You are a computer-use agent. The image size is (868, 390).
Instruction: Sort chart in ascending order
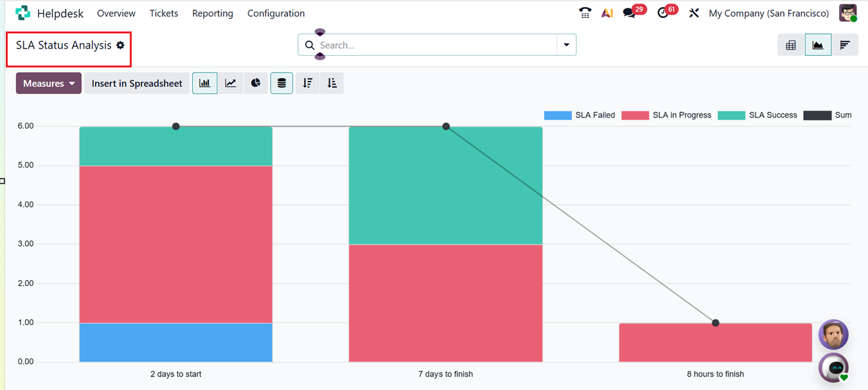tap(332, 84)
